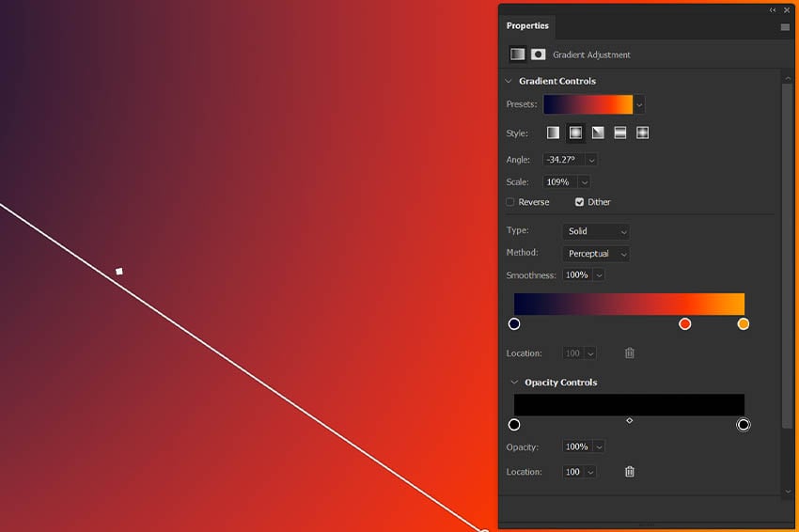The image size is (799, 532).
Task: Click the panel scrollbar up arrow
Action: [x=788, y=78]
